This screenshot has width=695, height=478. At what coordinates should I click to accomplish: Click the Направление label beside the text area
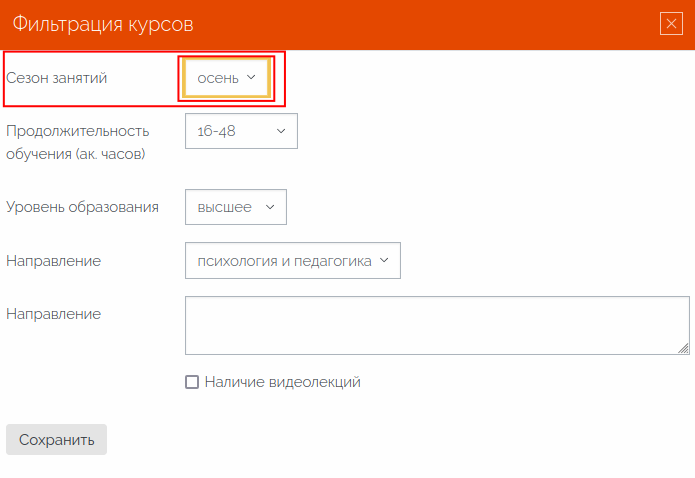[x=54, y=314]
